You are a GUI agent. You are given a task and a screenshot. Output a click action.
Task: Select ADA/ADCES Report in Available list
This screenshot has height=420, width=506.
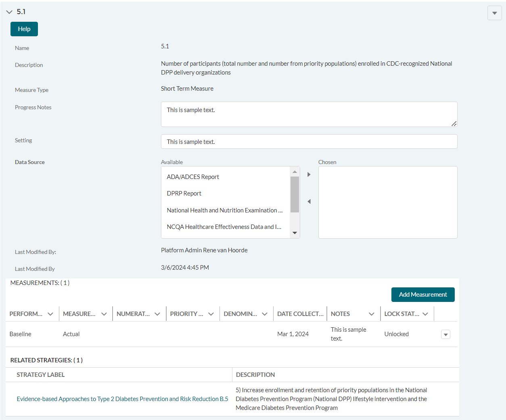click(x=193, y=177)
